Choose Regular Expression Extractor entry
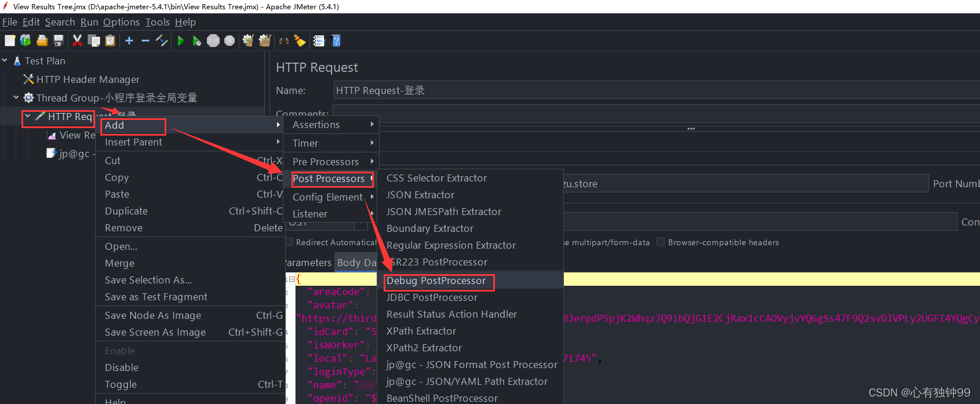 pyautogui.click(x=471, y=245)
